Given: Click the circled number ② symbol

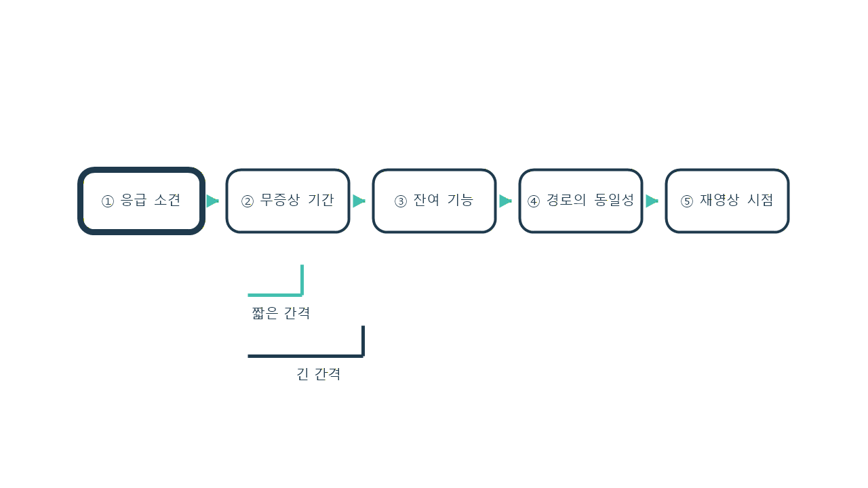Looking at the screenshot, I should tap(248, 201).
